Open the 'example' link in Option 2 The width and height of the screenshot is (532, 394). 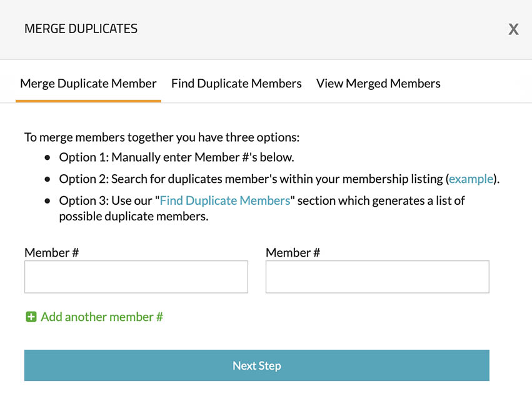coord(471,179)
